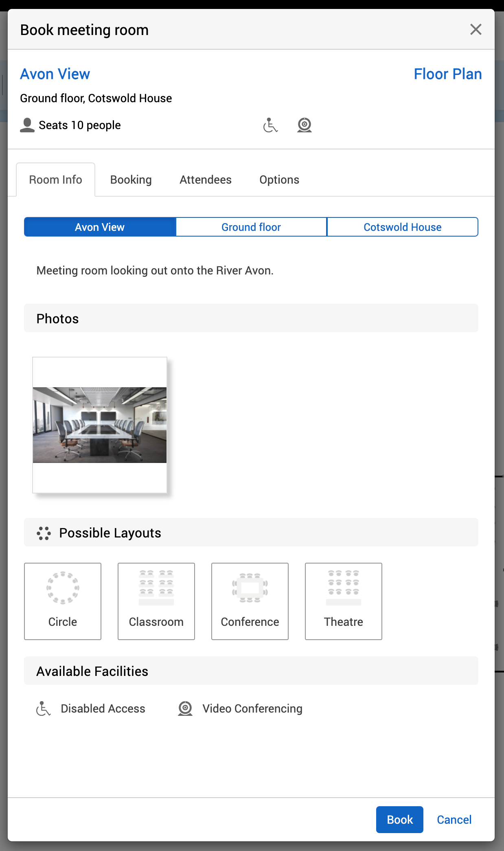
Task: Switch to the Ground floor segment
Action: [x=251, y=227]
